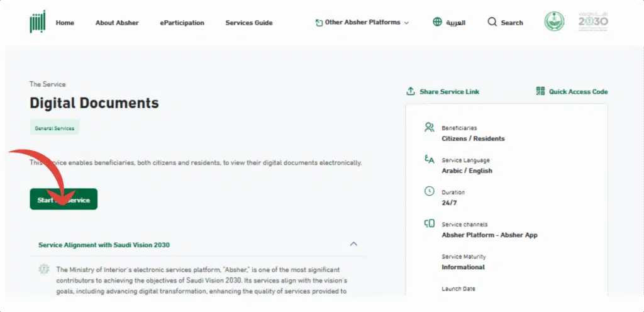Click the Service Language translate icon
The image size is (644, 312).
coord(430,160)
